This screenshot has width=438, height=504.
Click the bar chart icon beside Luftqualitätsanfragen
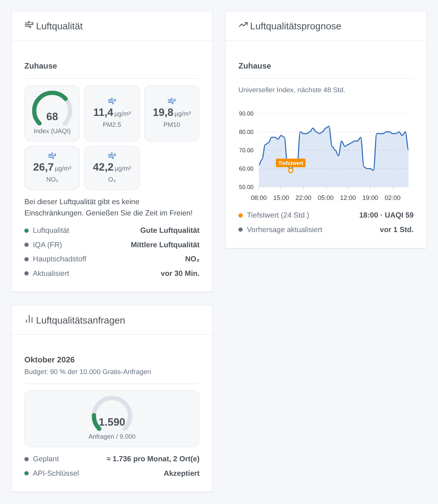click(x=29, y=319)
